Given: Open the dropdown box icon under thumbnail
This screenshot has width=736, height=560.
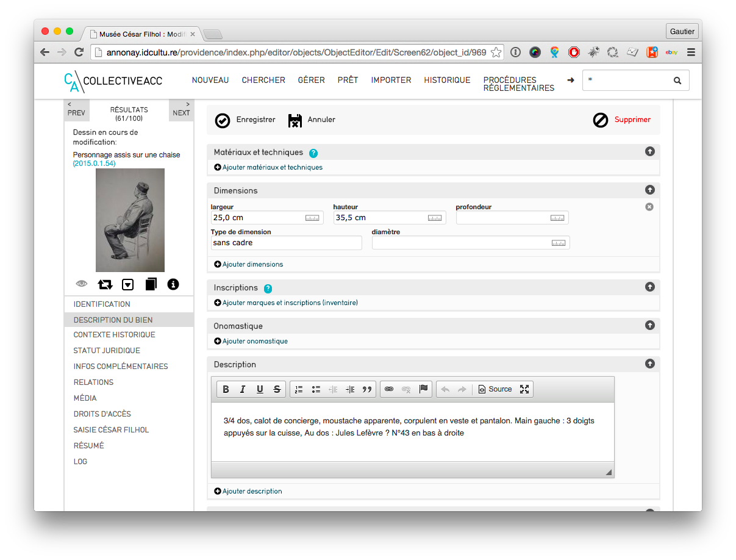Looking at the screenshot, I should [127, 284].
